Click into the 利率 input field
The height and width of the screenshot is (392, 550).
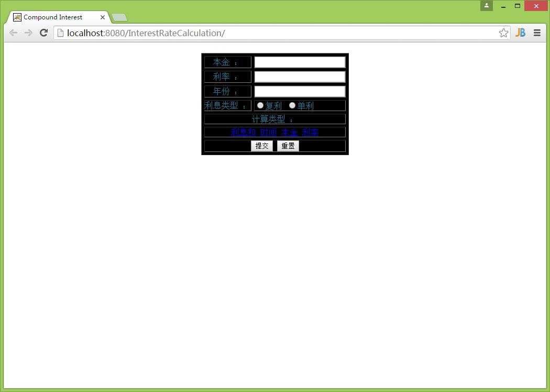pyautogui.click(x=300, y=77)
